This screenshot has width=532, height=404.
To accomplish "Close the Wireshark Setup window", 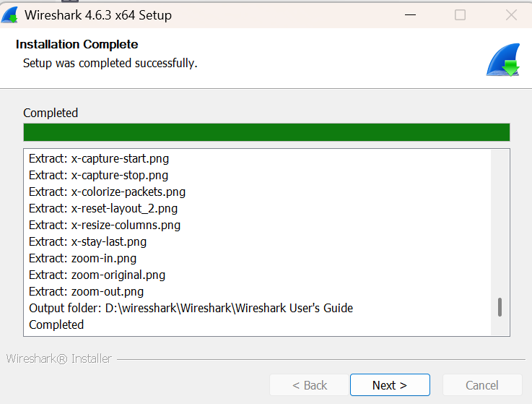I will click(511, 15).
